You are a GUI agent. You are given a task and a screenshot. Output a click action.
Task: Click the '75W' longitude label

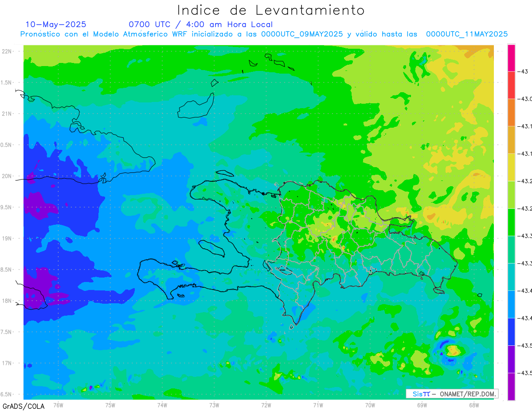110,405
